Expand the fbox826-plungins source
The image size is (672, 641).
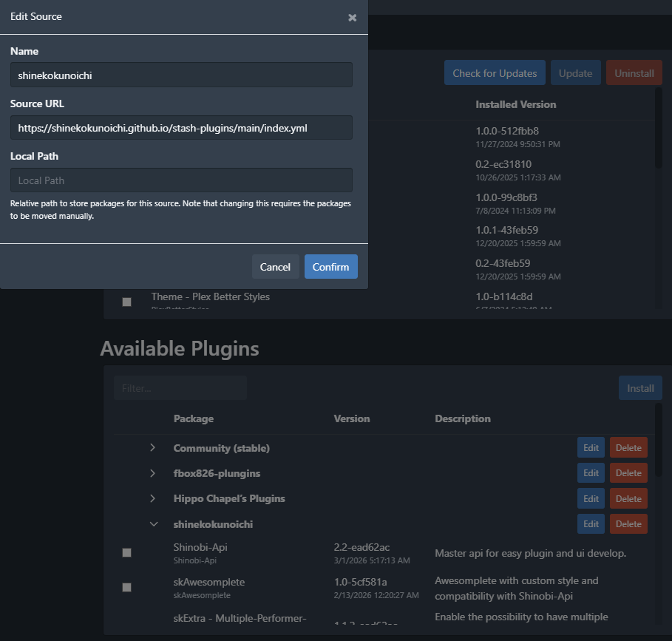(x=153, y=473)
